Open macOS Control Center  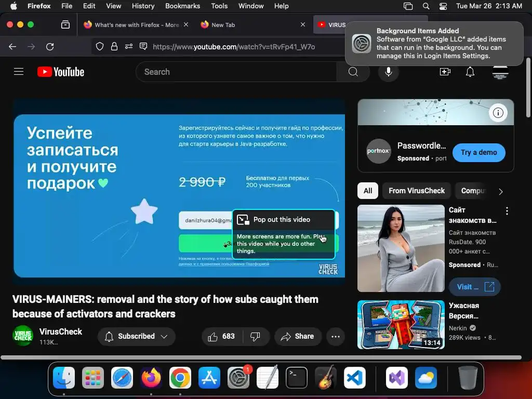coord(443,6)
